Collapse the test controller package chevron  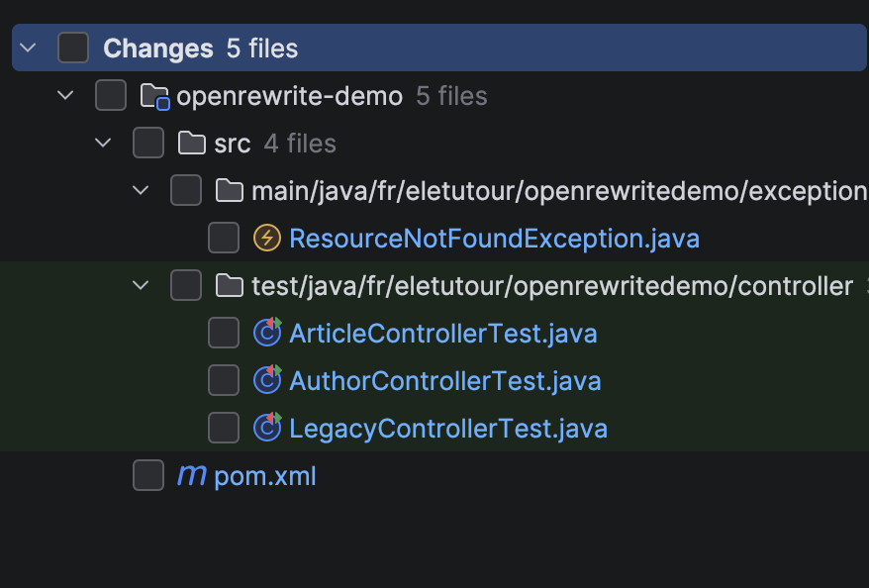click(141, 286)
